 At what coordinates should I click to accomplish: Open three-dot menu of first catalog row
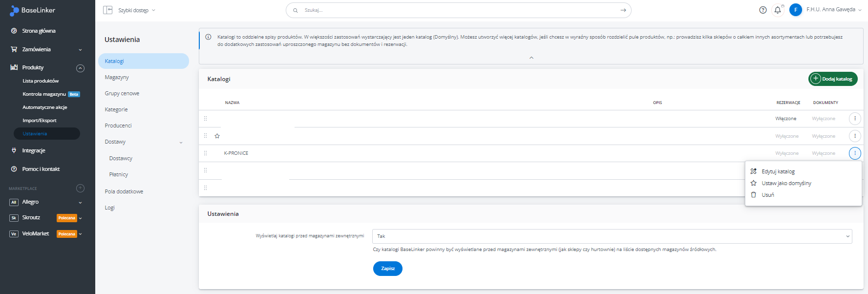pos(855,119)
